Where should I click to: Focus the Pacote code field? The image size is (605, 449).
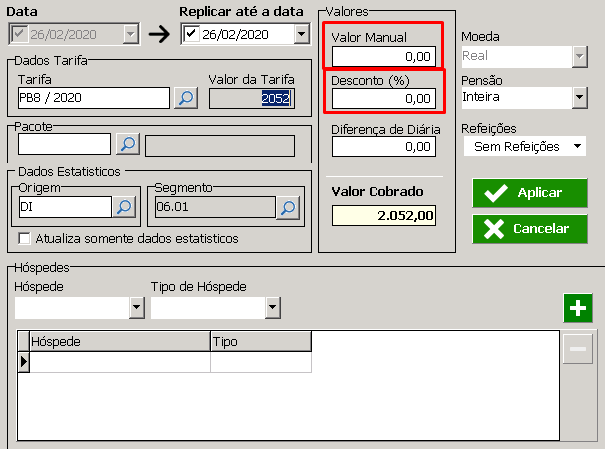click(x=64, y=144)
